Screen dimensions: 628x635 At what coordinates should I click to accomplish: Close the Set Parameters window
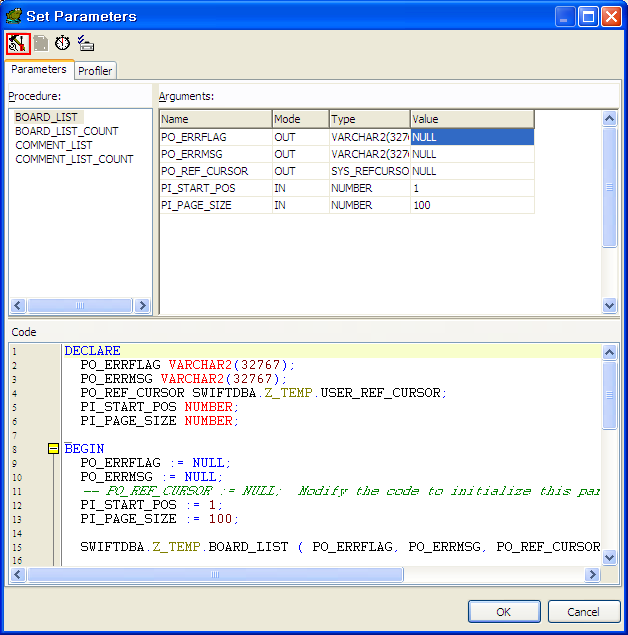[611, 17]
